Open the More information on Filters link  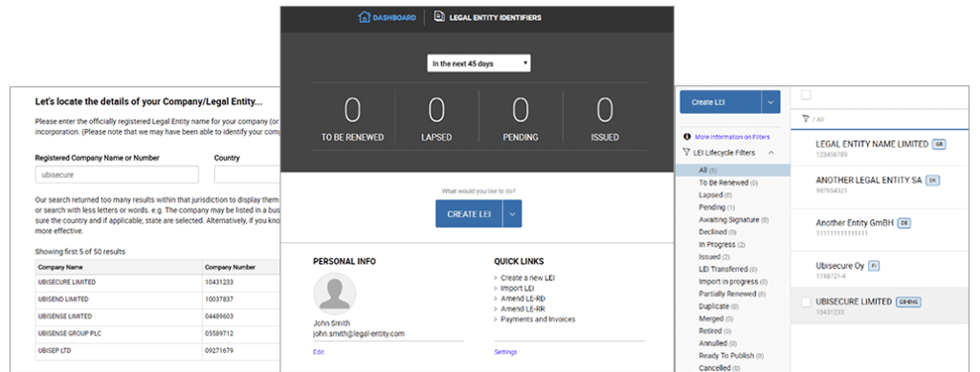tap(732, 137)
